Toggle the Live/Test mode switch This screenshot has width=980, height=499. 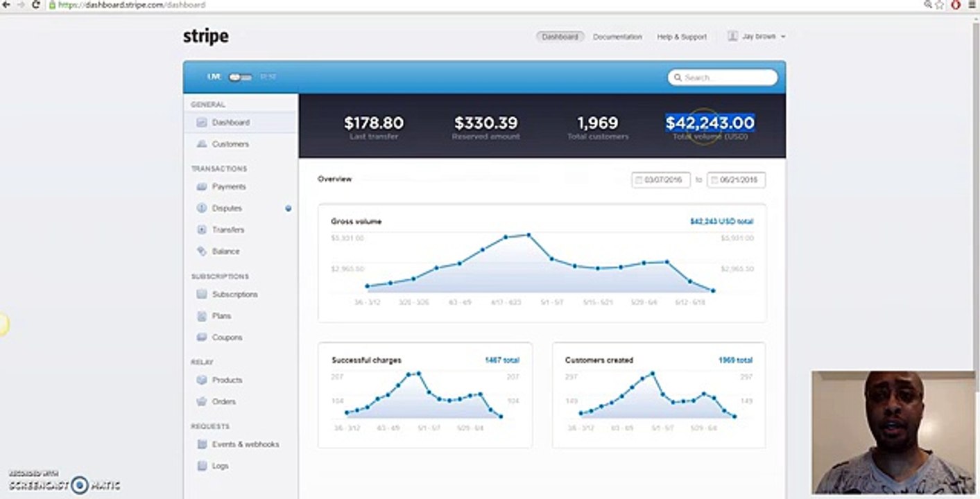(240, 77)
